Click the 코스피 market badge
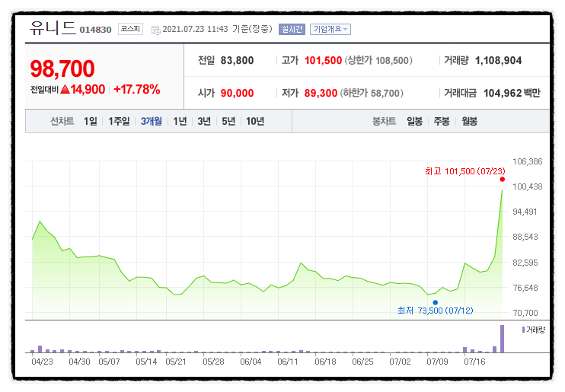Screen dimensions: 565x392 (130, 29)
